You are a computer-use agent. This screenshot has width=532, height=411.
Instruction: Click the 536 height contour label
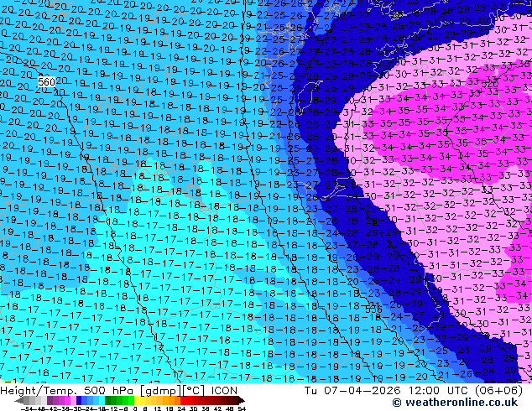[373, 310]
